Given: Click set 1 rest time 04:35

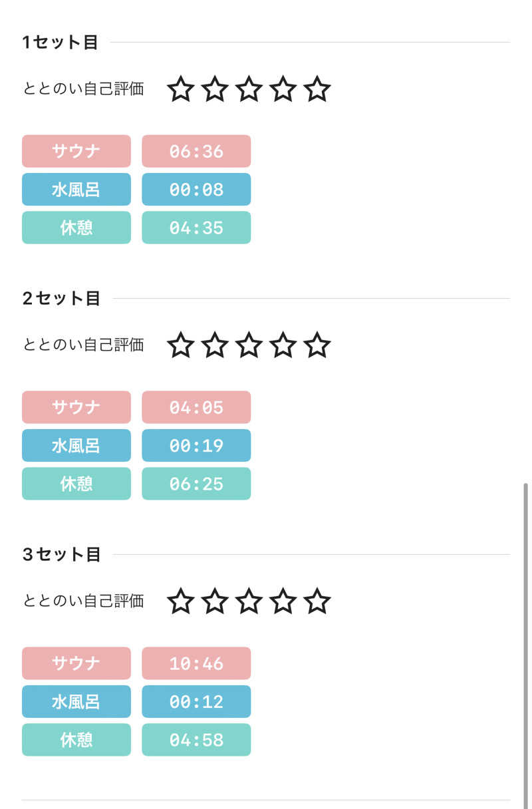Looking at the screenshot, I should coord(196,228).
